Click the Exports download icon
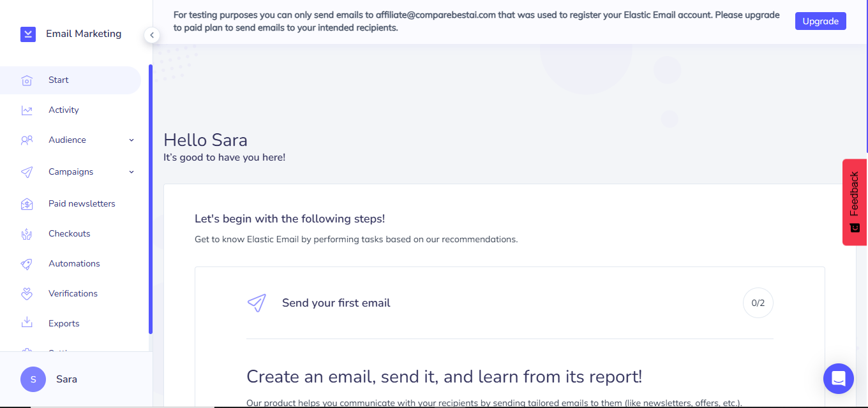 (x=27, y=323)
